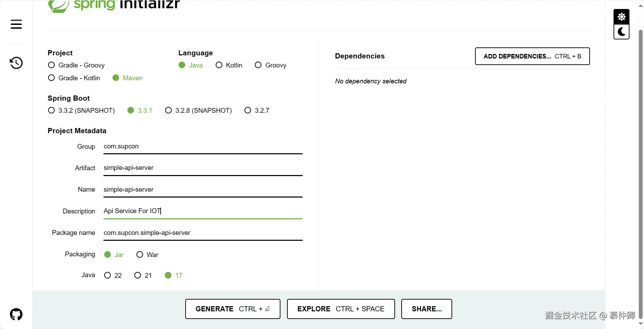Click the scrollbar up arrow

tap(641, 6)
